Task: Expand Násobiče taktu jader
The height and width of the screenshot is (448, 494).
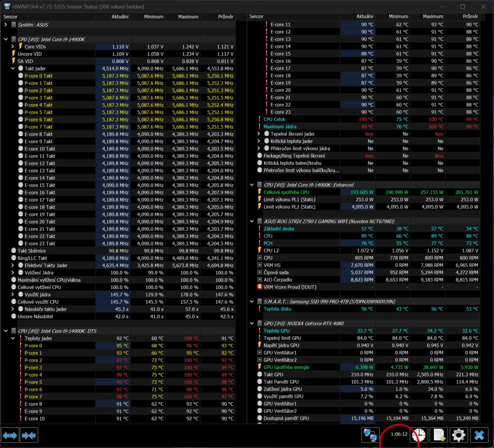Action: click(x=13, y=309)
